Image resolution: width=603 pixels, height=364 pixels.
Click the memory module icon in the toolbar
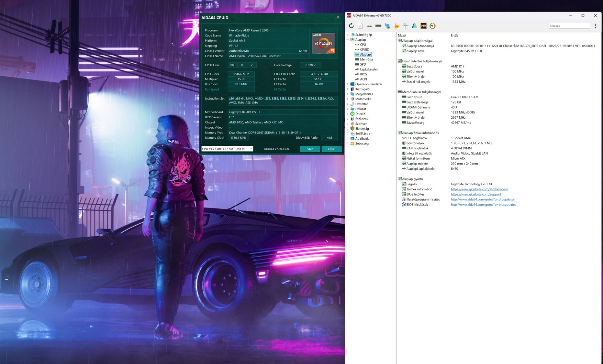pos(378,26)
